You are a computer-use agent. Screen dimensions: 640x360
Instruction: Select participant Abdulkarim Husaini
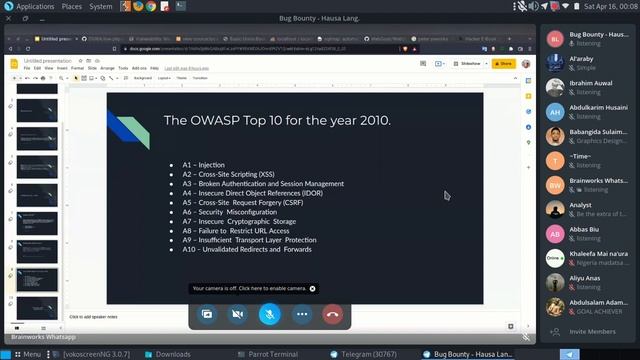click(x=587, y=112)
